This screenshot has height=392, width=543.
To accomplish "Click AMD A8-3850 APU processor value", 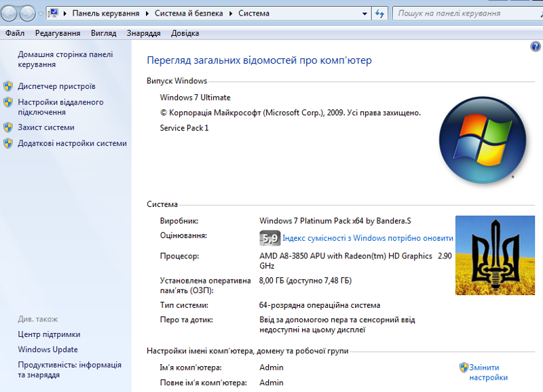I will tap(355, 260).
